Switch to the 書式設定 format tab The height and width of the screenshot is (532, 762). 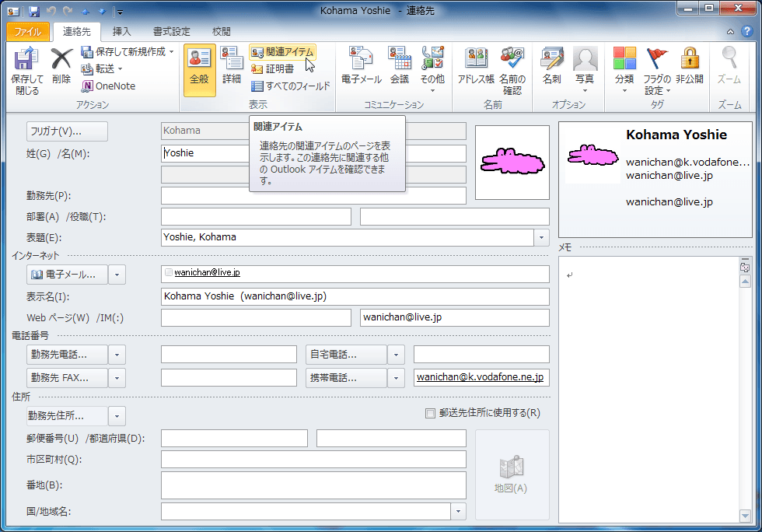(x=172, y=32)
